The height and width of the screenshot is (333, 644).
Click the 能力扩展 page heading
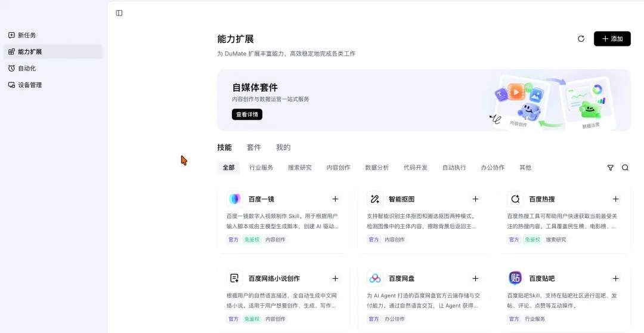(x=236, y=39)
